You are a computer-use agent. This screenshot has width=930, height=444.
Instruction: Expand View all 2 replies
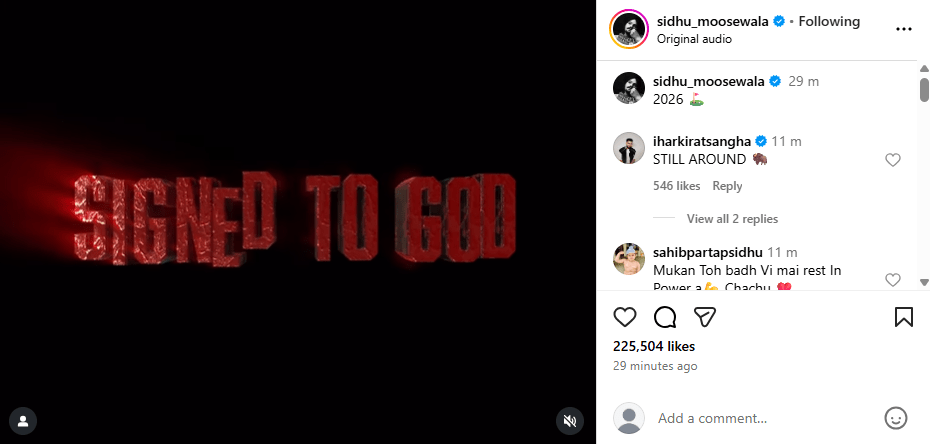point(732,219)
